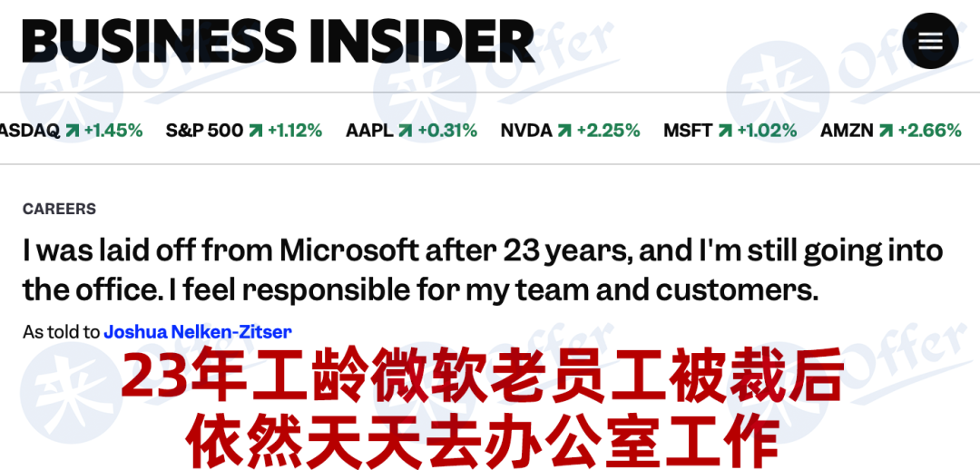This screenshot has width=980, height=470.
Task: Click the NVDA up arrow icon
Action: point(564,131)
